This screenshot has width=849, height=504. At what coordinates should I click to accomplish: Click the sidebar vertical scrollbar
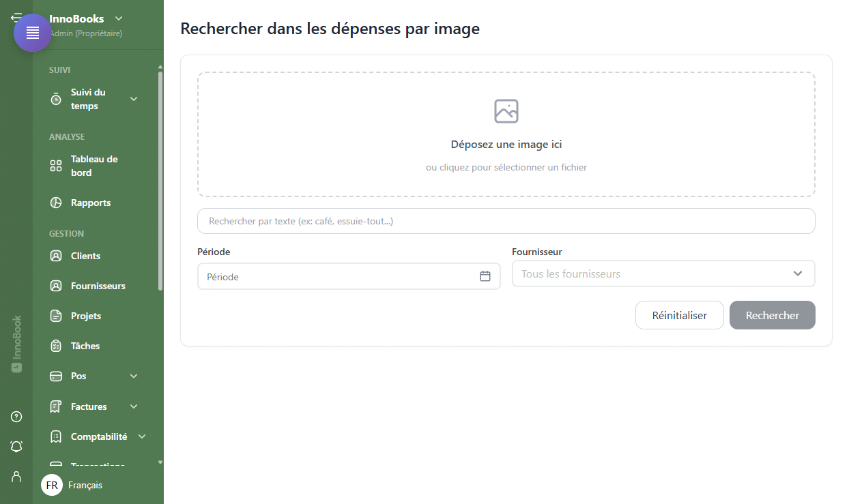click(x=160, y=181)
